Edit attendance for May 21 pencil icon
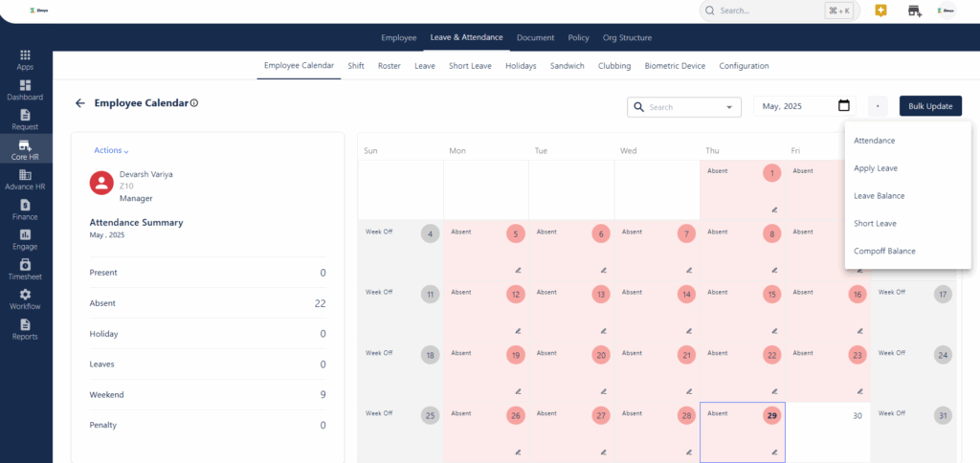Screen dimensions: 980x463 (689, 391)
